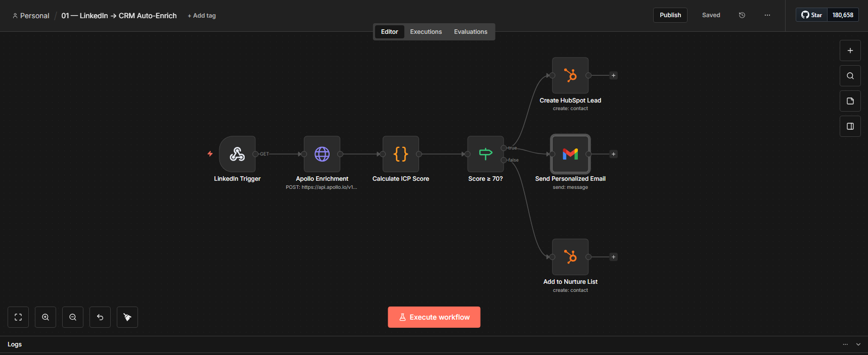Open the canvas node search
Viewport: 868px width, 355px height.
850,76
